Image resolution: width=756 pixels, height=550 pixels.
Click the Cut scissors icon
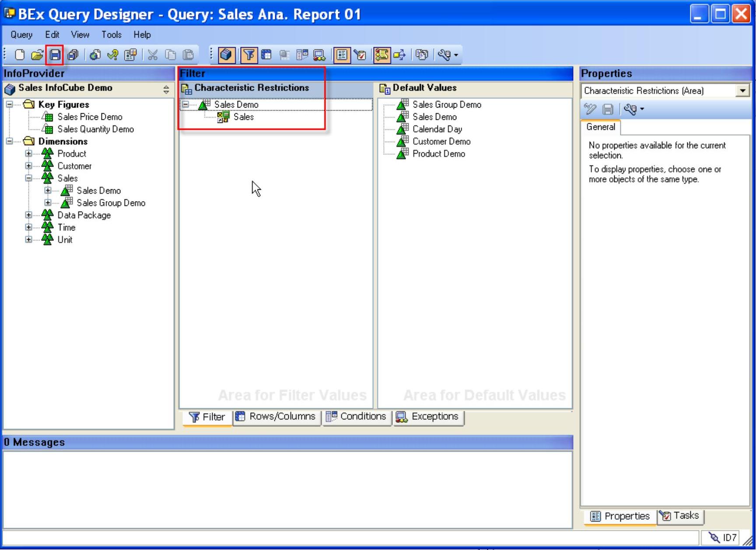tap(152, 55)
